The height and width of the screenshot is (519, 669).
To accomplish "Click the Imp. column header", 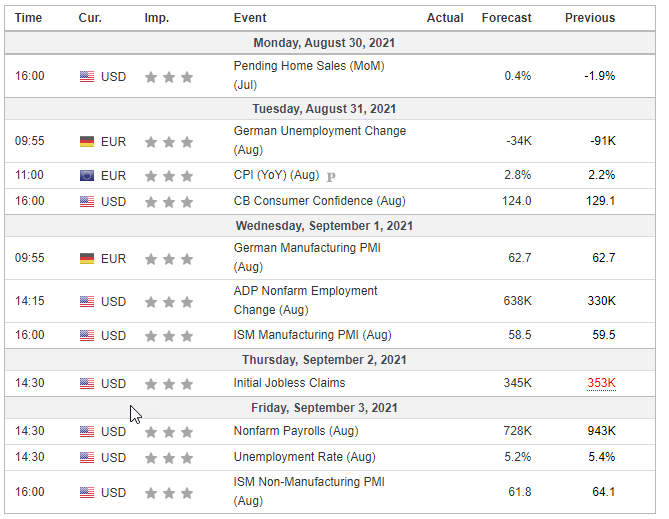I will [157, 18].
